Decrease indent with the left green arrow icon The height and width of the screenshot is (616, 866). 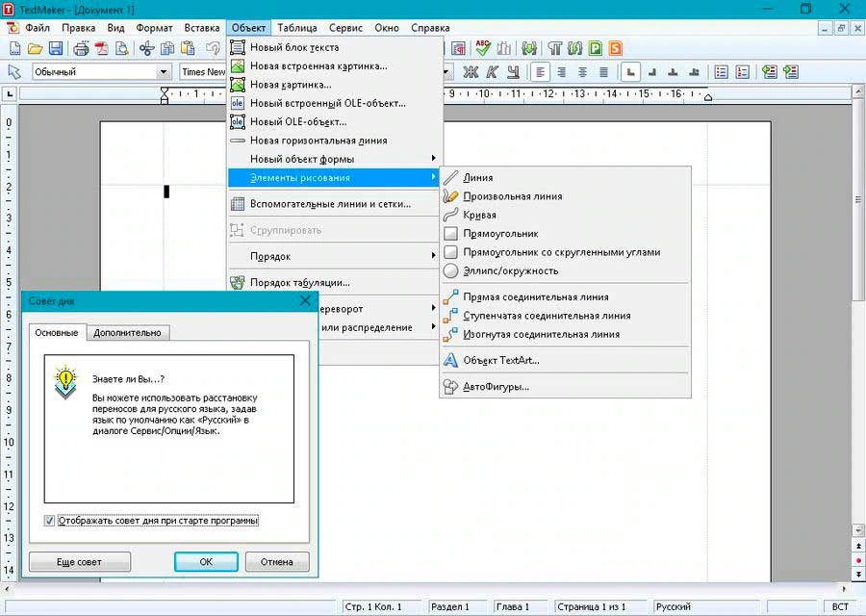pyautogui.click(x=770, y=72)
